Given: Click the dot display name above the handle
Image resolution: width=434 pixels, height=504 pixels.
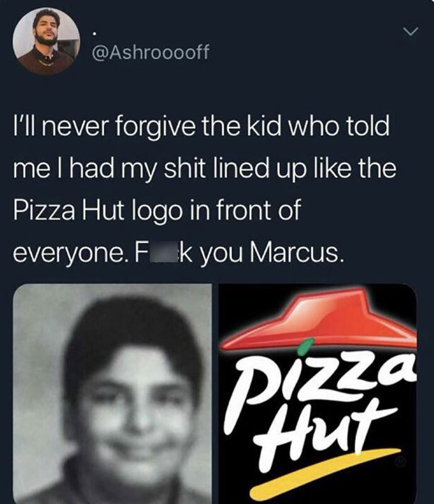Looking at the screenshot, I should click(x=94, y=33).
